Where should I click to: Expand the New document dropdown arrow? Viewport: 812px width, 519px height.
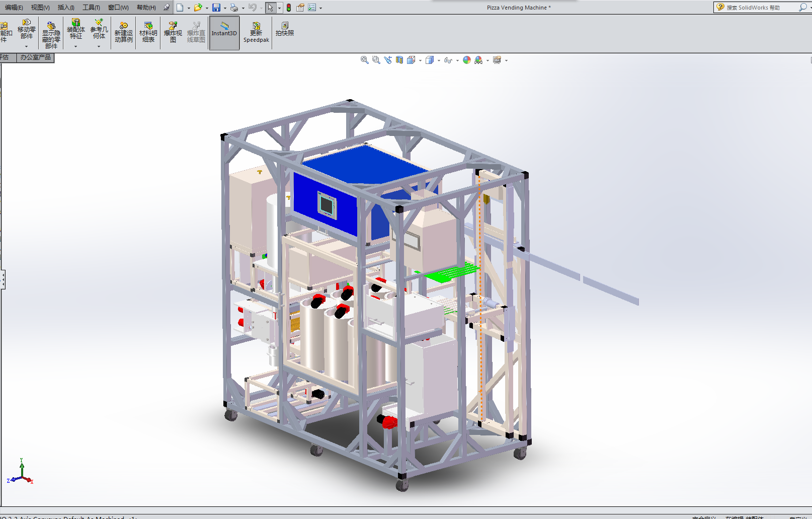[x=189, y=8]
